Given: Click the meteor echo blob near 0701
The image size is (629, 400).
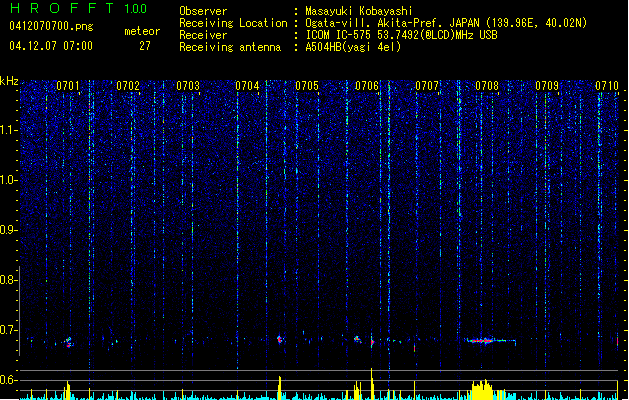Looking at the screenshot, I should (x=69, y=342).
